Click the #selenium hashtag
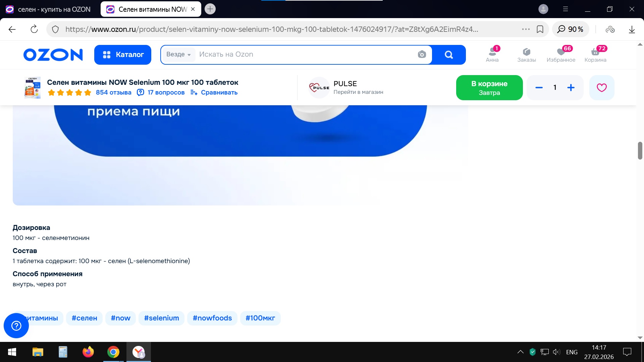Image resolution: width=644 pixels, height=362 pixels. (161, 318)
